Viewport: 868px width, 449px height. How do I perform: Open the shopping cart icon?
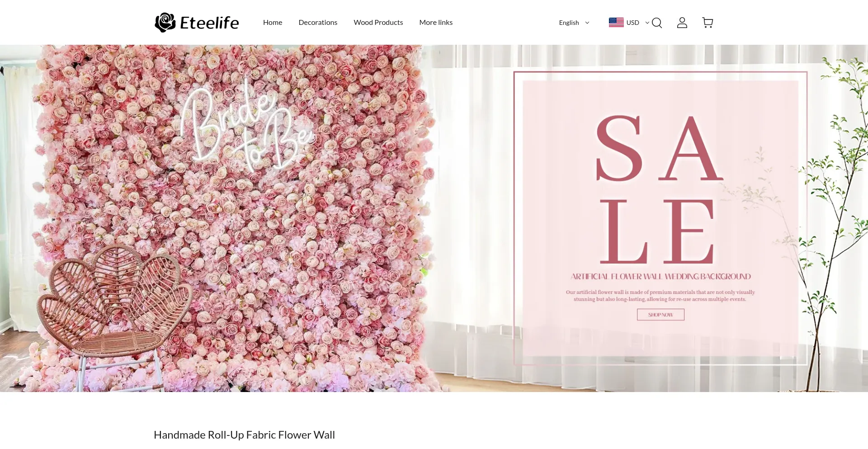pos(708,23)
